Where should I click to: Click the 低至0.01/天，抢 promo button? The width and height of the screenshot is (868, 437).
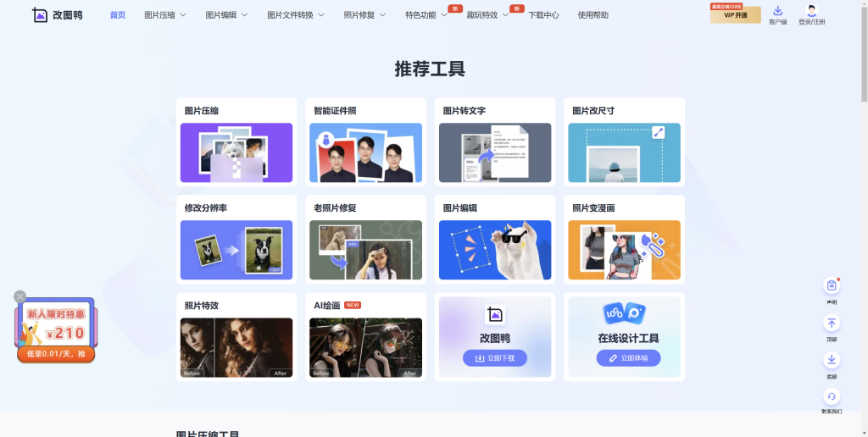click(x=56, y=354)
